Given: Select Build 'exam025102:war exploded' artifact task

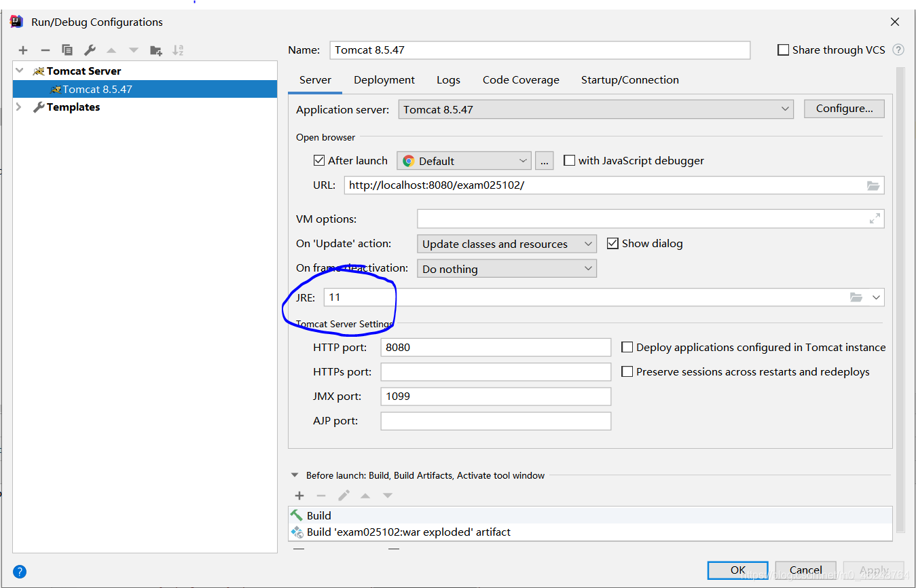Looking at the screenshot, I should click(590, 532).
